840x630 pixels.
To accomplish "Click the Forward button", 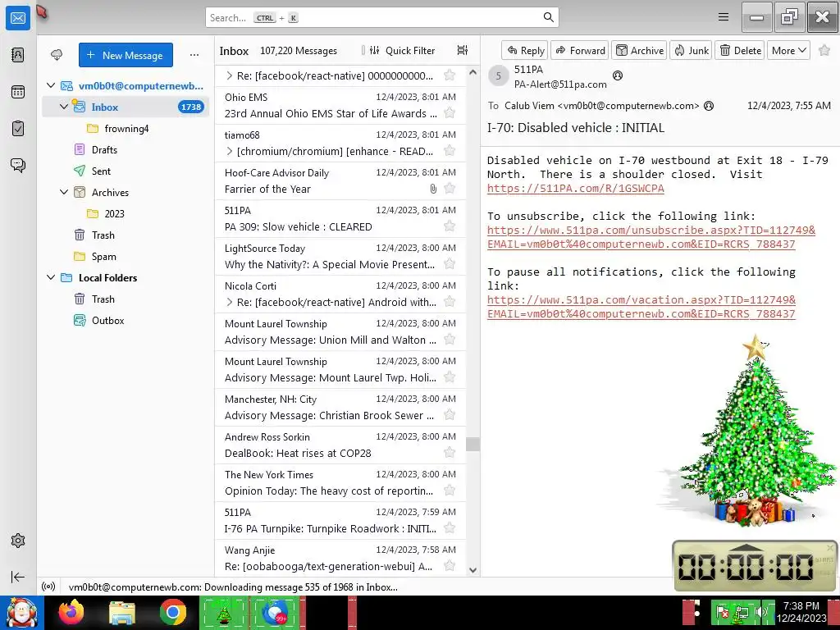I will click(x=580, y=50).
